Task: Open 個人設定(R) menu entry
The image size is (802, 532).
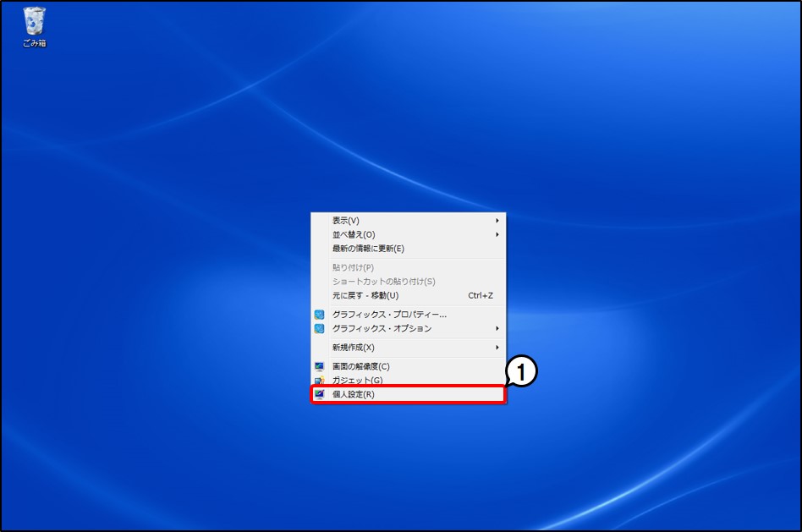Action: (x=408, y=394)
